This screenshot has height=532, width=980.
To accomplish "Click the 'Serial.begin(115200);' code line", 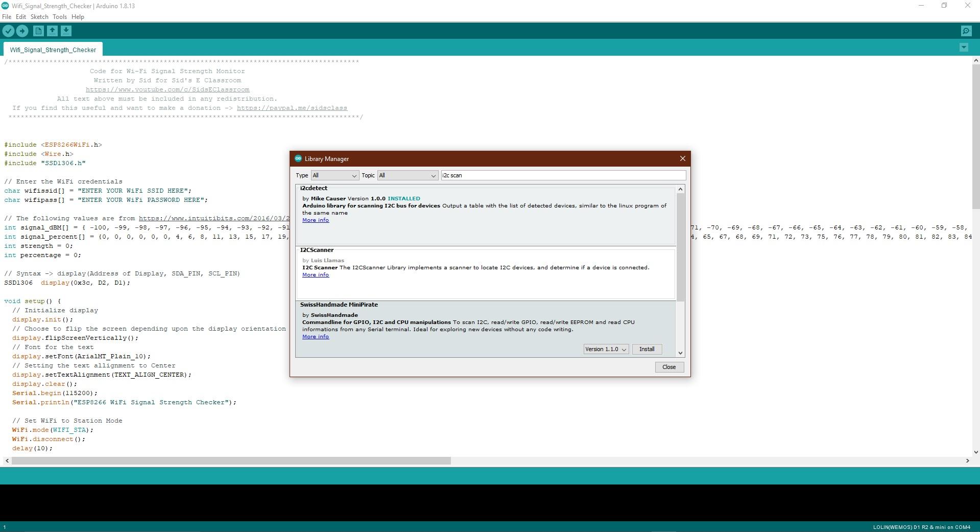I will (x=55, y=393).
